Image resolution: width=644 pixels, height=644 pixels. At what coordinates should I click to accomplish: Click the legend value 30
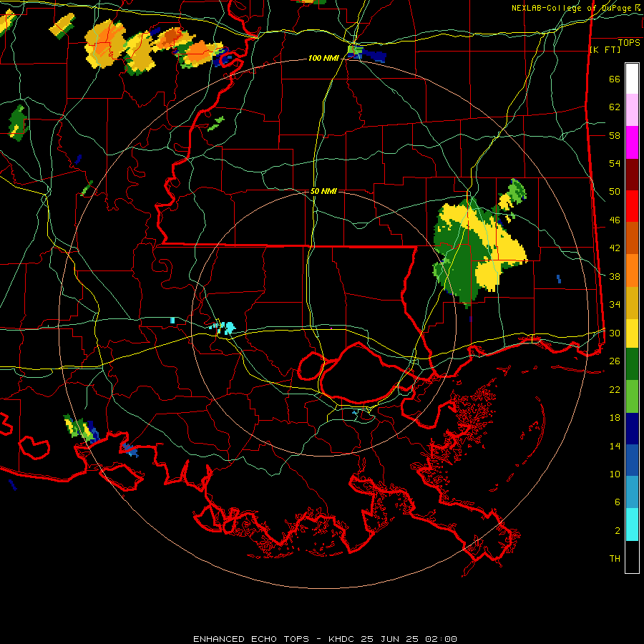615,333
